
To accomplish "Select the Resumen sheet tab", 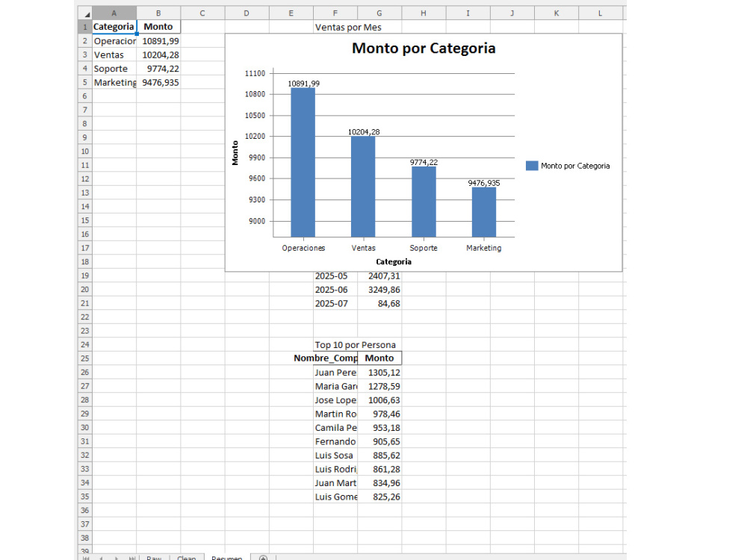I will pyautogui.click(x=227, y=557).
